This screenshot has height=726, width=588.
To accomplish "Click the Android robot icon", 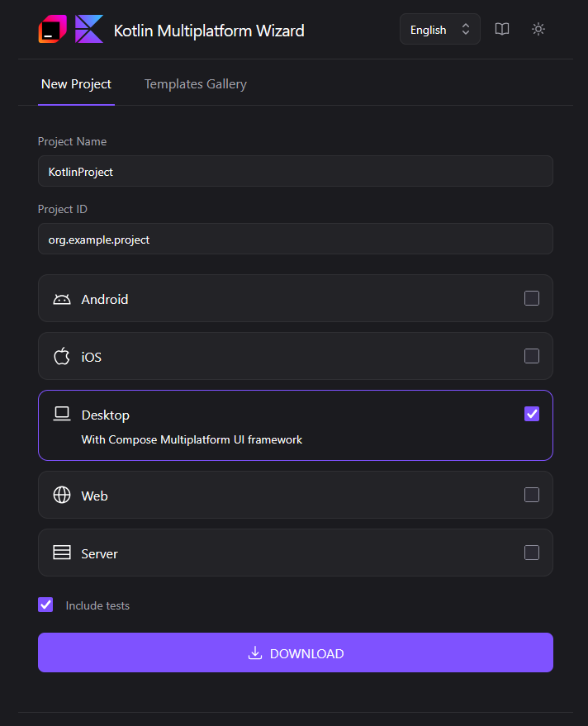I will pos(61,297).
